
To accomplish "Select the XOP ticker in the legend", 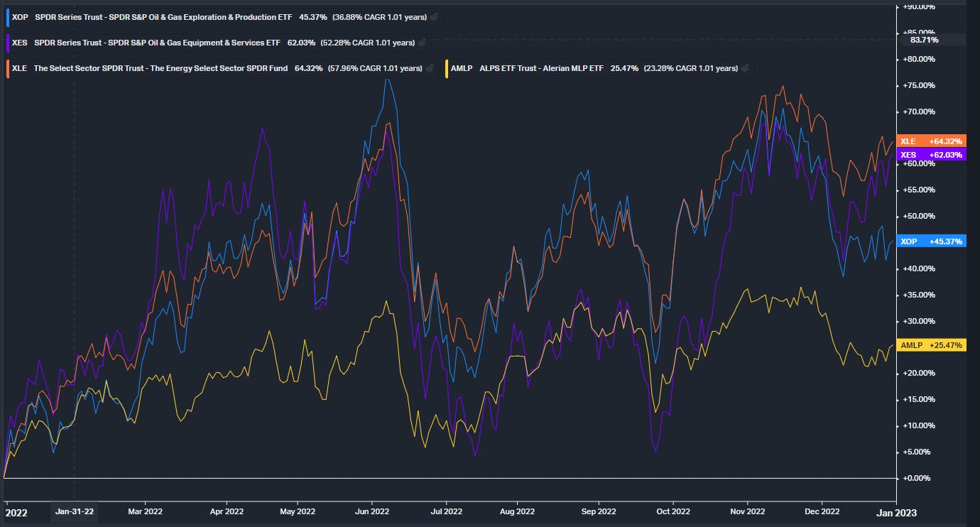I will [x=20, y=17].
